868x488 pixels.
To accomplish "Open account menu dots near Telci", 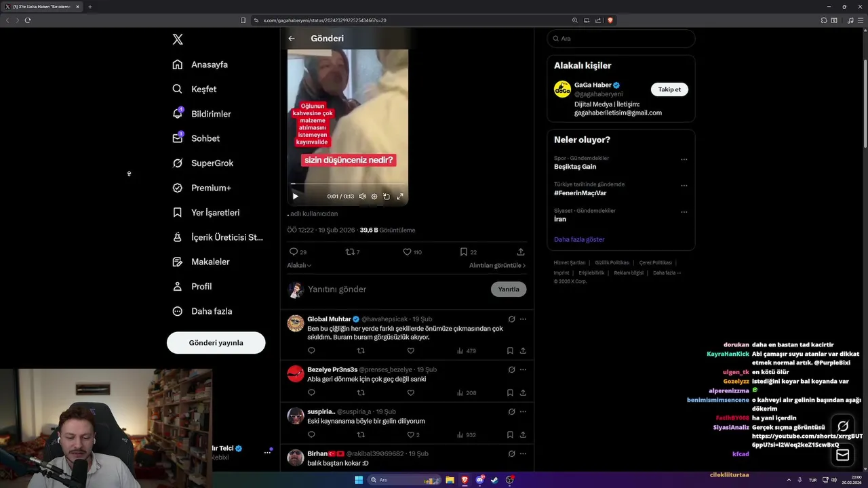I will 267,452.
